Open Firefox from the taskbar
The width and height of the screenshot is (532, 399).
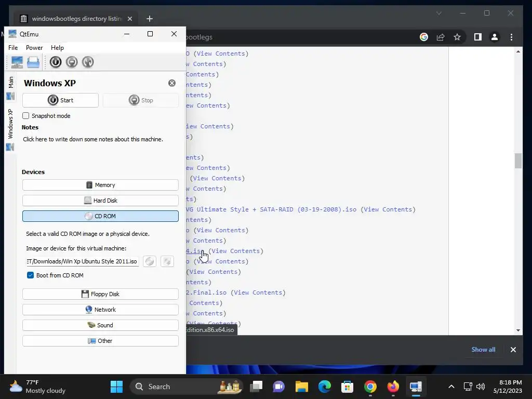(393, 387)
